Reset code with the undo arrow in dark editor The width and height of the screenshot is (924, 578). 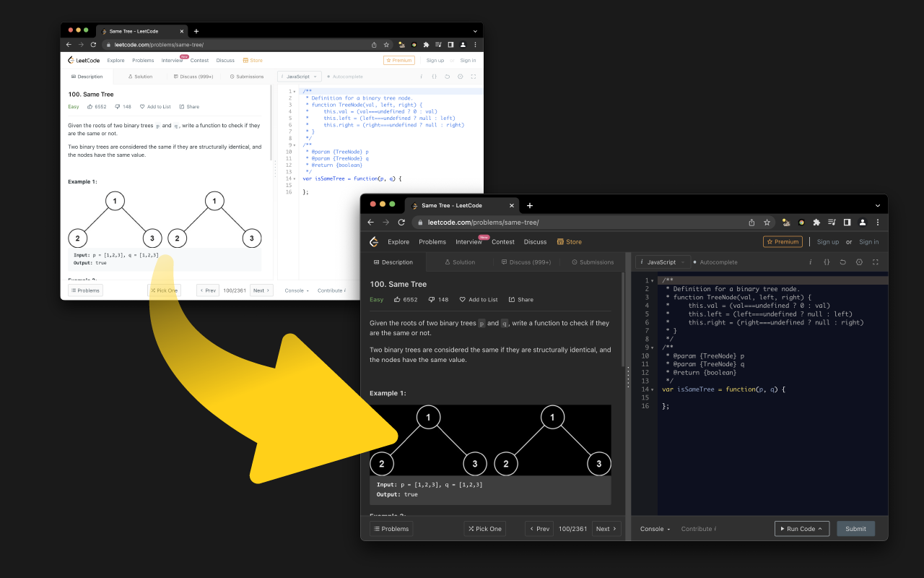point(842,262)
